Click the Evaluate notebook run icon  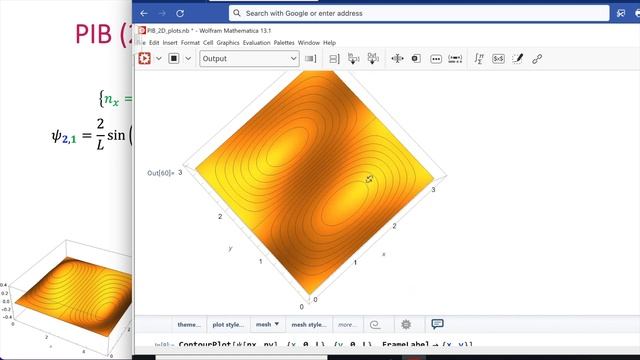click(144, 58)
